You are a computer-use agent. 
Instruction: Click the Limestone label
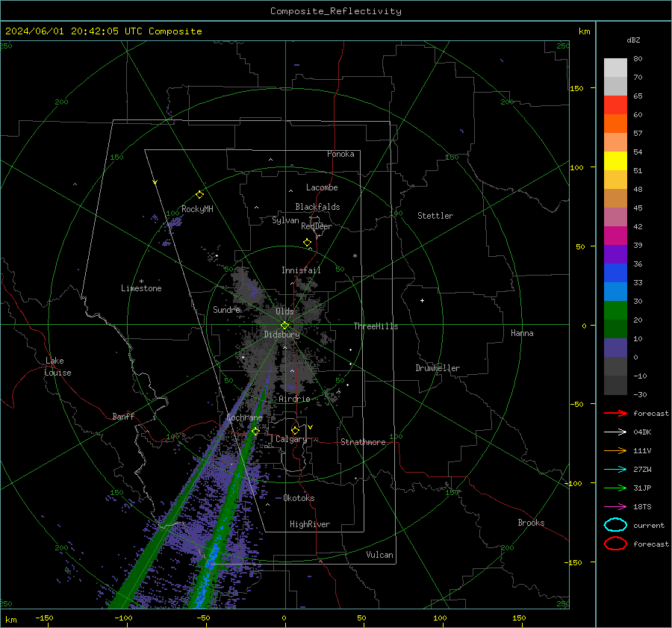(141, 288)
